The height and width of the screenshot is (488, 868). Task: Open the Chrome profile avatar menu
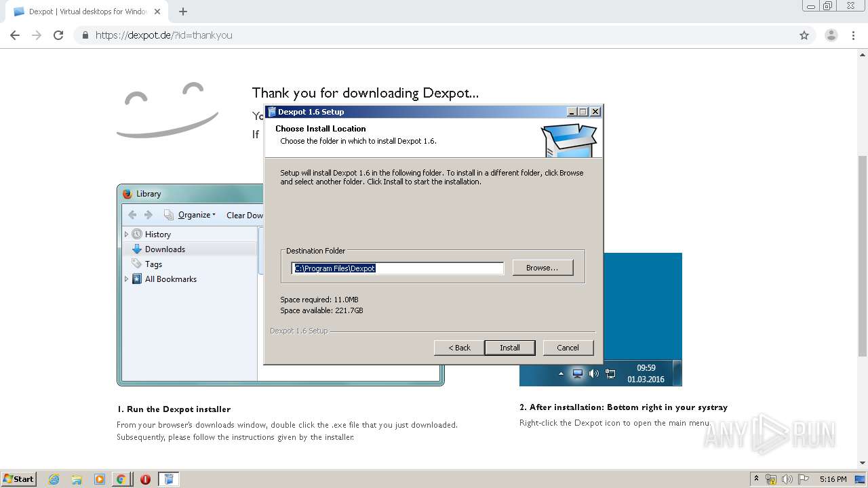(x=831, y=35)
